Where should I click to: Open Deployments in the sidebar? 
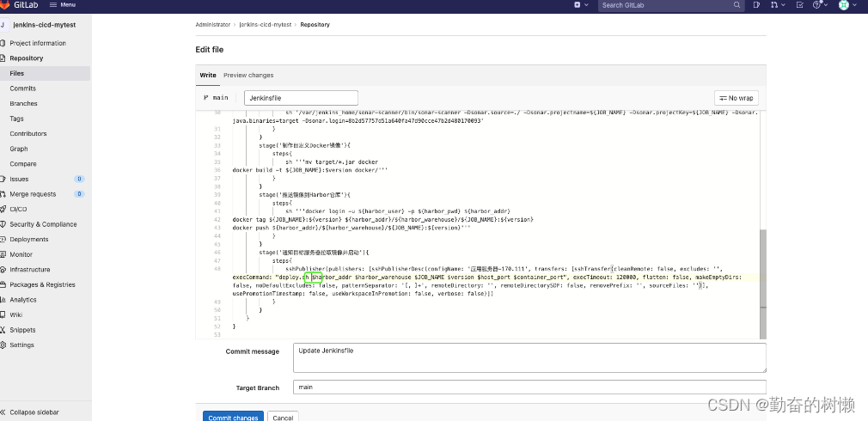[x=28, y=240]
